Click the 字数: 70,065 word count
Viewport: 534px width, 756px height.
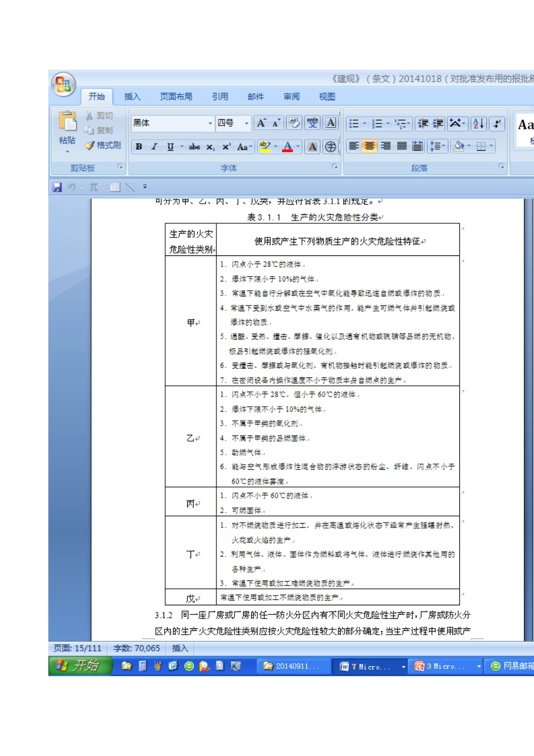point(137,649)
